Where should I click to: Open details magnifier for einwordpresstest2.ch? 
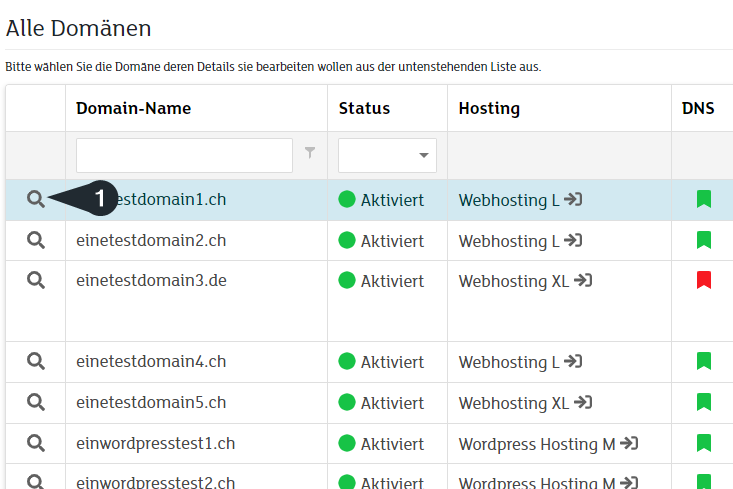(36, 482)
